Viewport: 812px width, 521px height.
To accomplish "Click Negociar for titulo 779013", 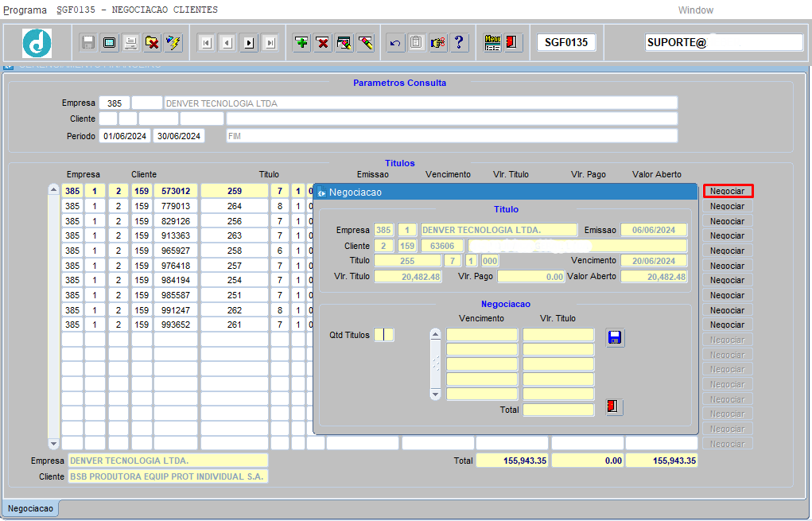I will (727, 206).
